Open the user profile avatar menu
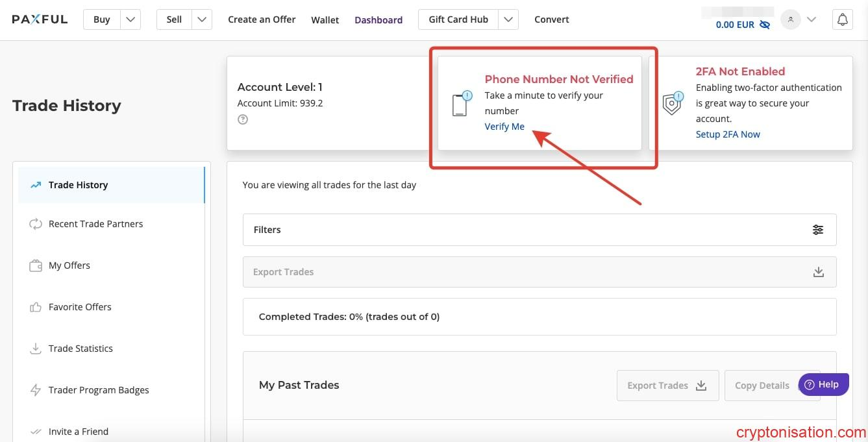Viewport: 868px width, 442px height. click(x=790, y=19)
